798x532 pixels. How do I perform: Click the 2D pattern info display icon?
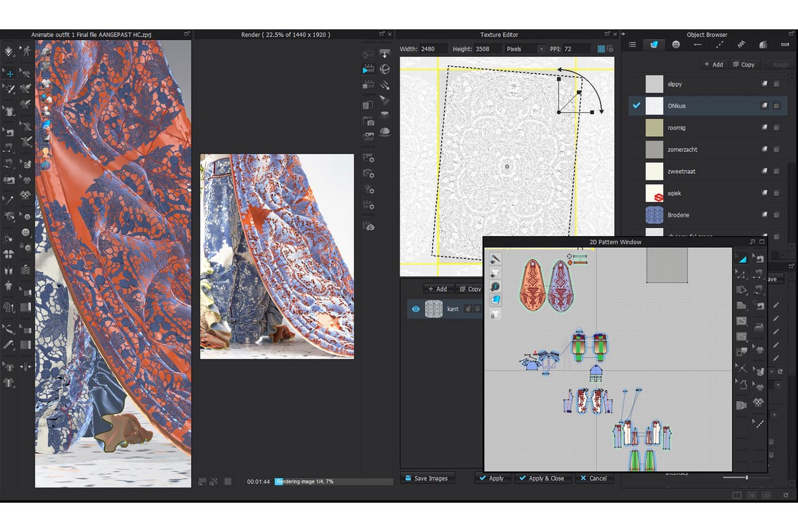pyautogui.click(x=495, y=286)
